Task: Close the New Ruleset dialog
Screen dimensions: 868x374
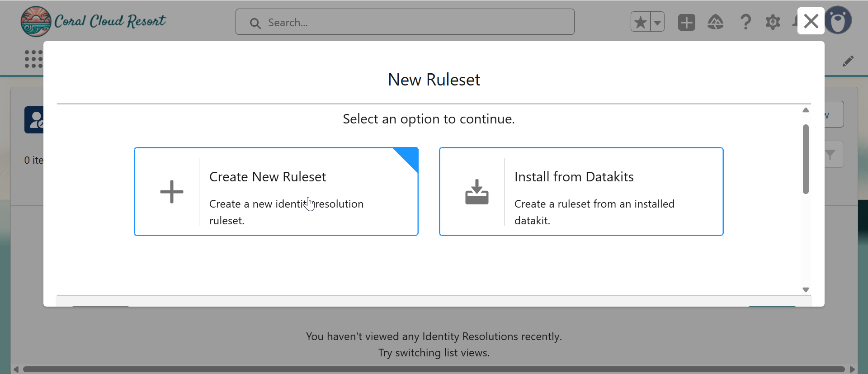Action: [811, 21]
